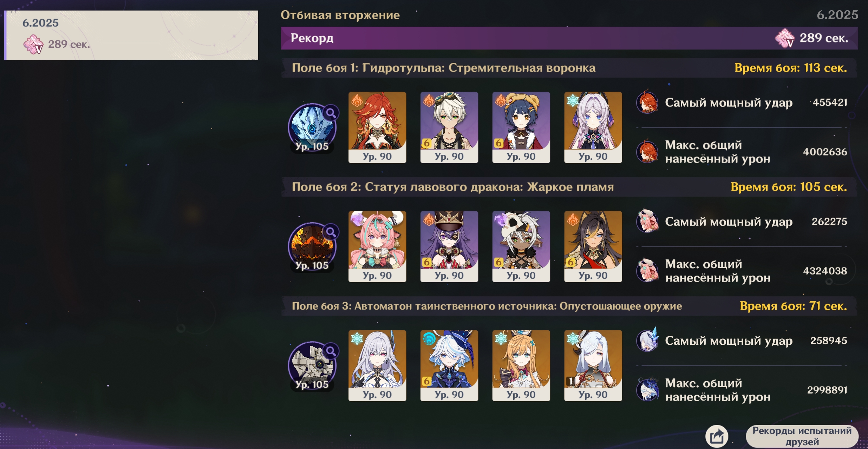
Task: Select the skull-mask Electro character card
Action: coord(521,246)
